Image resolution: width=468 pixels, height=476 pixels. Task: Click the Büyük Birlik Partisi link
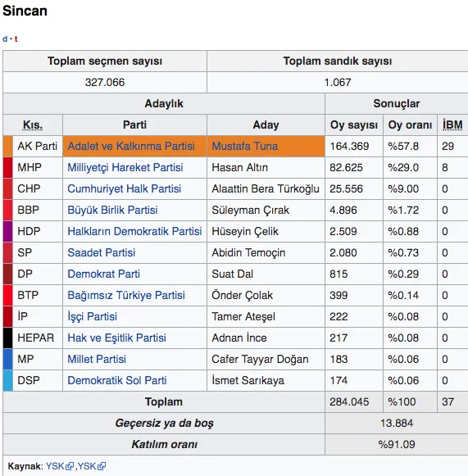coord(112,210)
